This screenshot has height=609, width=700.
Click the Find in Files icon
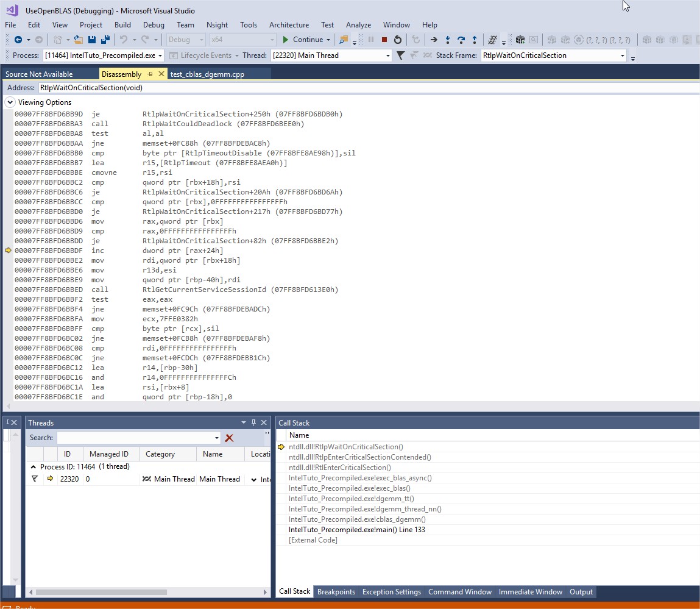(x=344, y=40)
